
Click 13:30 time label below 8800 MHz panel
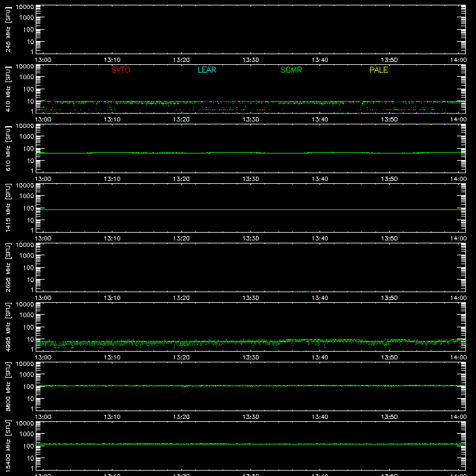(250, 417)
